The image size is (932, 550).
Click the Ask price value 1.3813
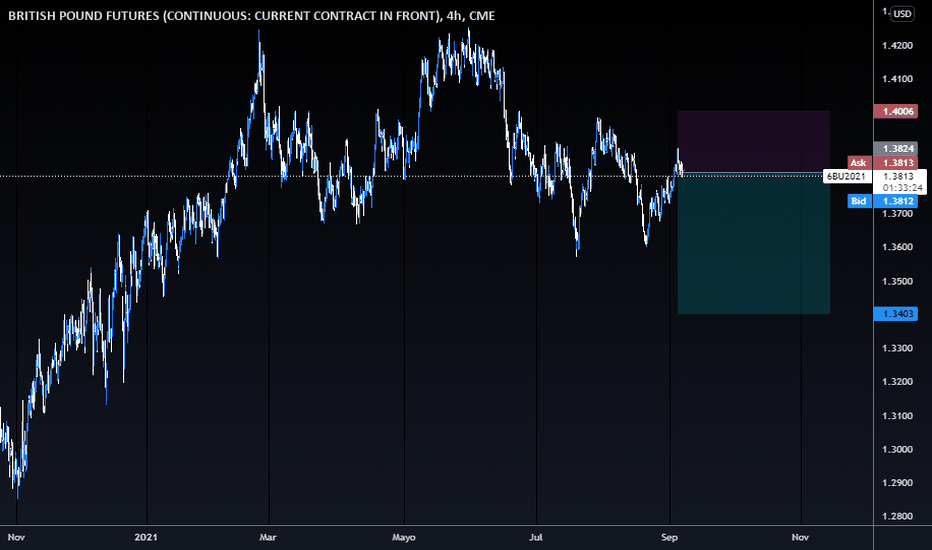898,163
